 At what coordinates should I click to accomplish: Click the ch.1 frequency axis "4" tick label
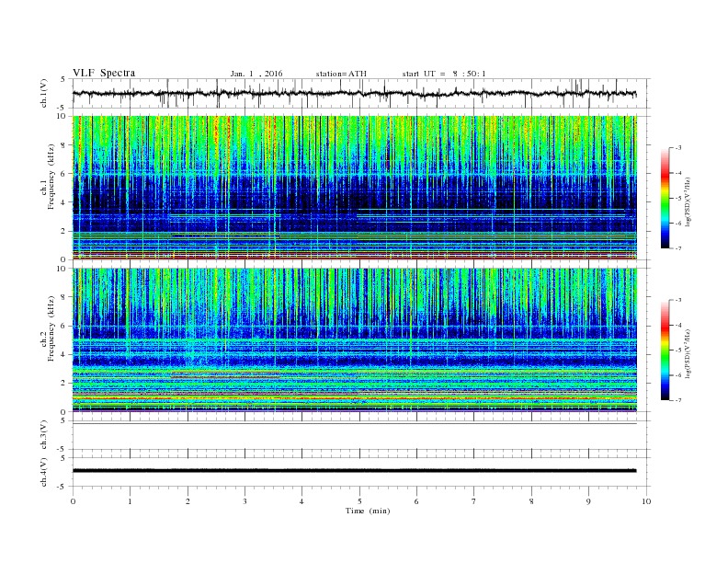(64, 202)
